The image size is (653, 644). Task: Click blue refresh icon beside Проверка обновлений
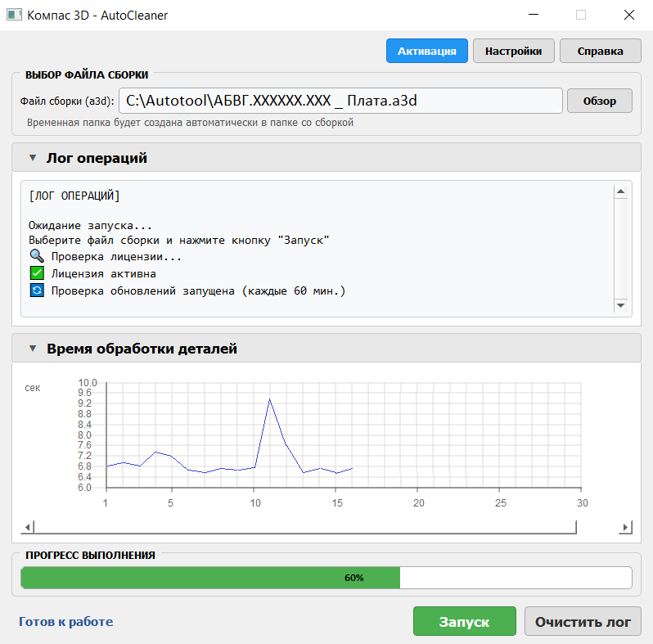[37, 290]
